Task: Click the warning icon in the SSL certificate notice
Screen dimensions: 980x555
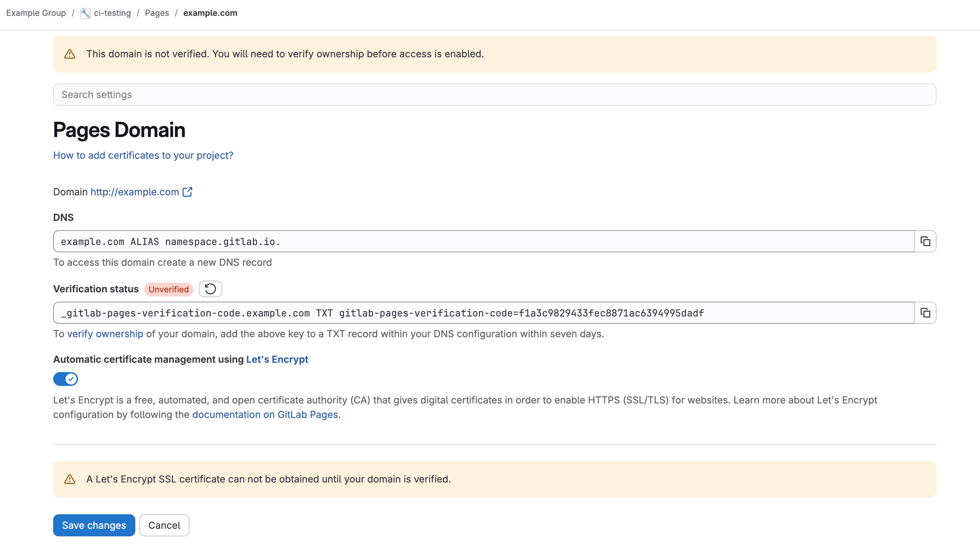Action: pos(70,479)
